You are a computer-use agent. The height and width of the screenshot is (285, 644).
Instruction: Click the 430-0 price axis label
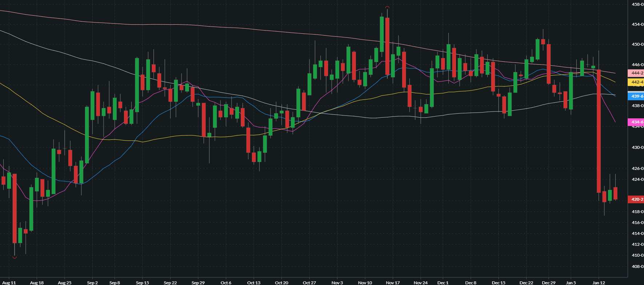(637, 147)
